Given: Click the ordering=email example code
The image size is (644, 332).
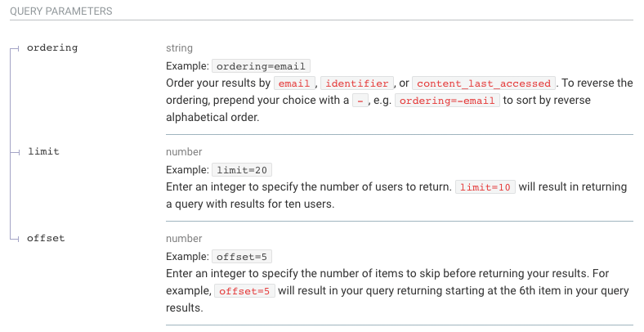Looking at the screenshot, I should 261,66.
